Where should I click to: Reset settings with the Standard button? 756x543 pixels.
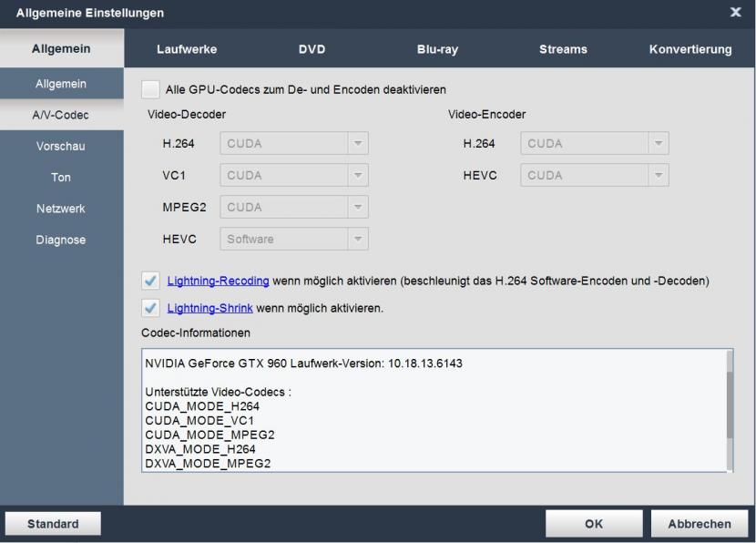point(53,524)
